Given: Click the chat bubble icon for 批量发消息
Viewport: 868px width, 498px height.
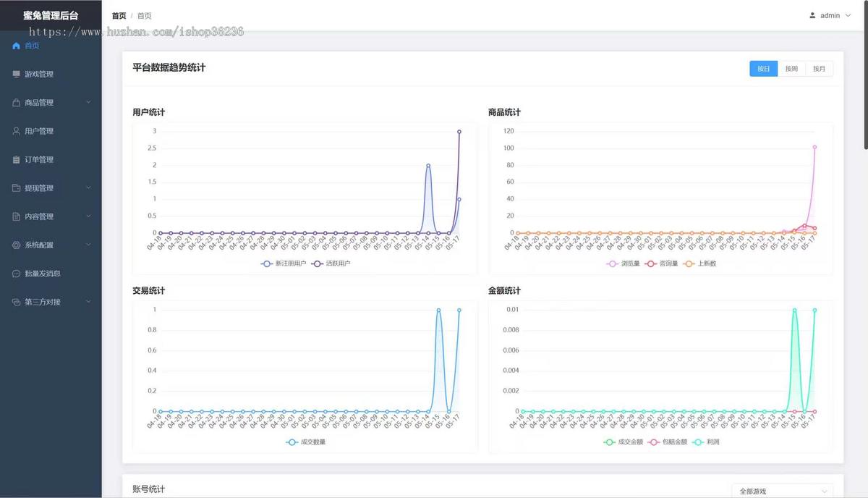Looking at the screenshot, I should 17,274.
